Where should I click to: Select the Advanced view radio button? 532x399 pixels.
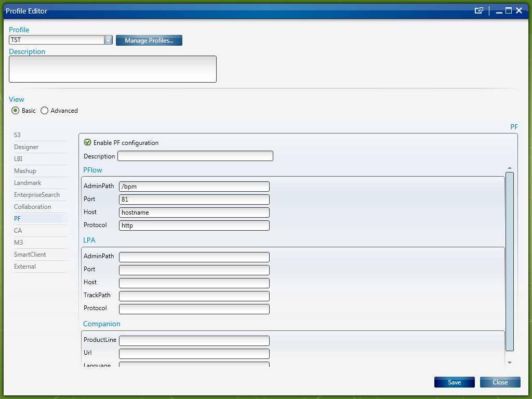click(x=45, y=111)
